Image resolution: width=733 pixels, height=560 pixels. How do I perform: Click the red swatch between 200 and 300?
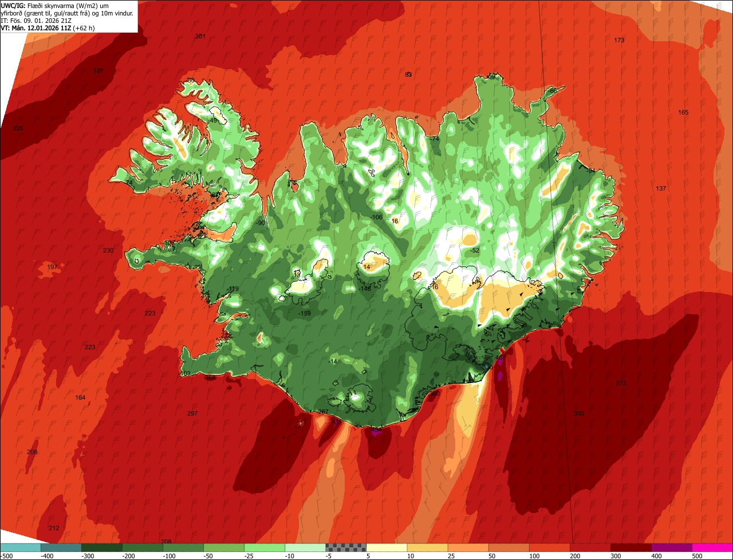pyautogui.click(x=590, y=547)
